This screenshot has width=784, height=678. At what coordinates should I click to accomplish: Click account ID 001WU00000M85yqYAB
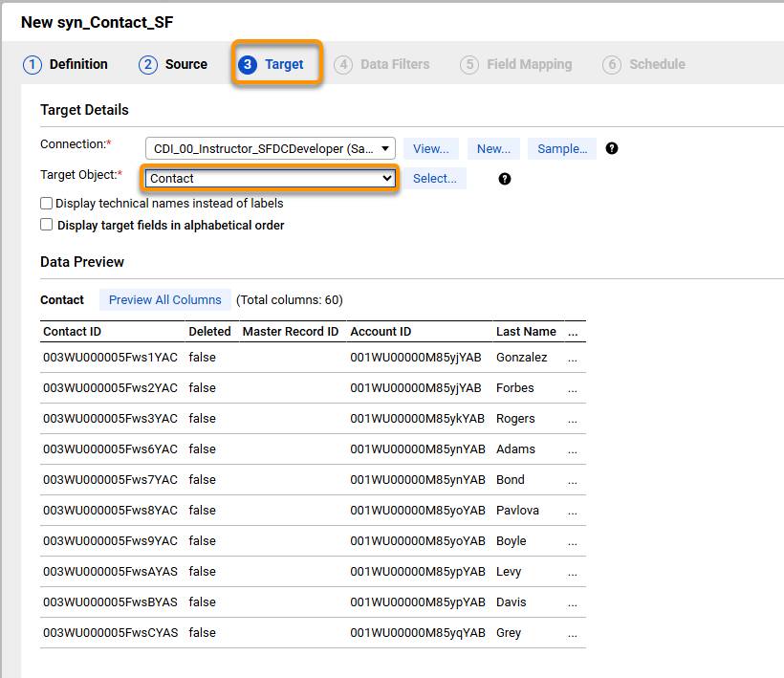click(418, 632)
